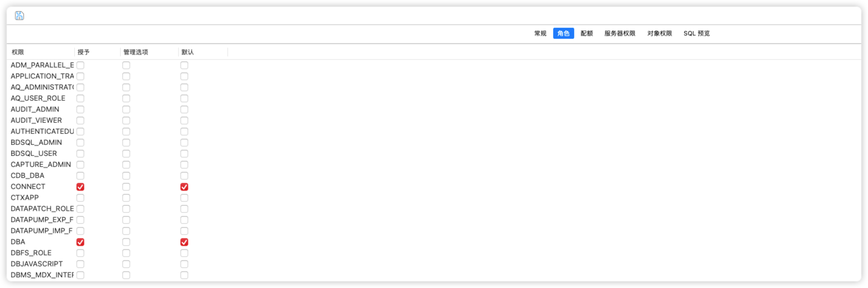The image size is (868, 288).
Task: Enable 管理选项 for the DBA role
Action: pyautogui.click(x=126, y=242)
